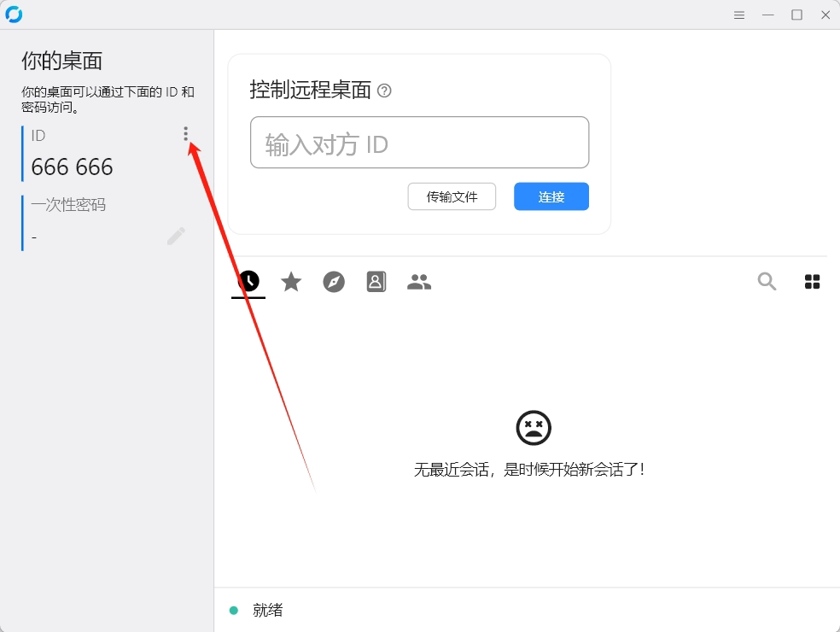Click the green 就绪 status indicator

pyautogui.click(x=234, y=610)
